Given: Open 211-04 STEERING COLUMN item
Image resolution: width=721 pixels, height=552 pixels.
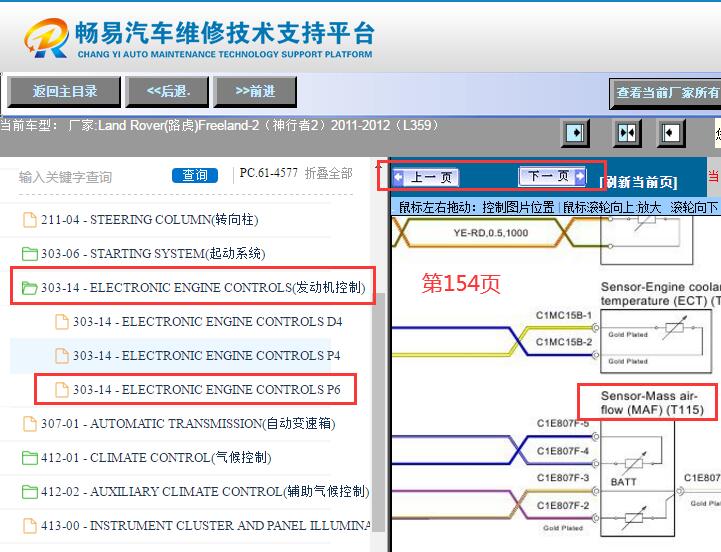Looking at the screenshot, I should (x=149, y=219).
